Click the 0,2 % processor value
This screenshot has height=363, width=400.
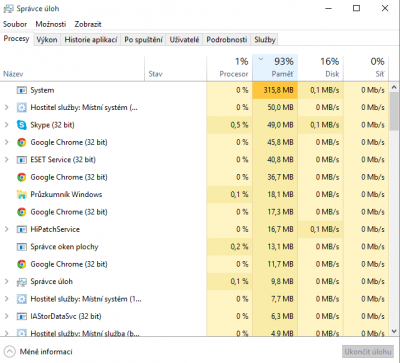(x=239, y=247)
